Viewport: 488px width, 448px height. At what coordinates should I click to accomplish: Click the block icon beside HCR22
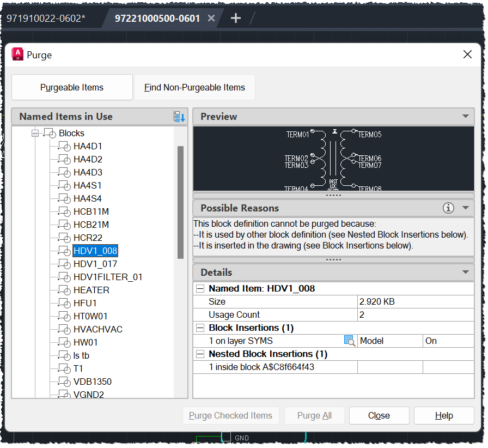(x=64, y=238)
